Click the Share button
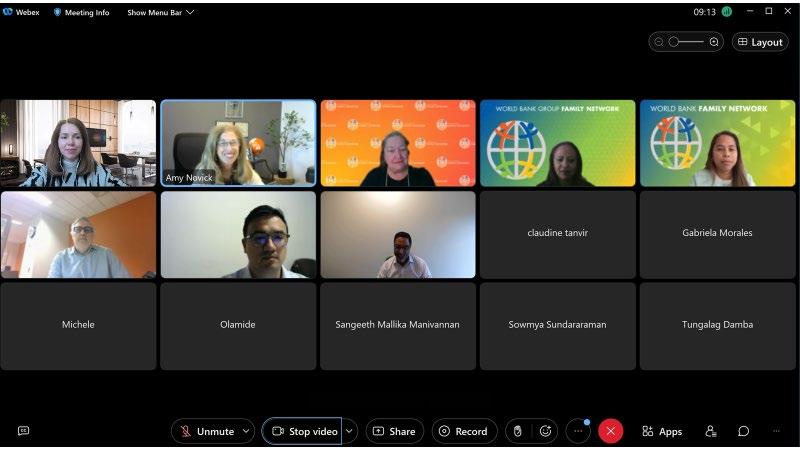Screen dimensions: 800x450 (x=394, y=432)
